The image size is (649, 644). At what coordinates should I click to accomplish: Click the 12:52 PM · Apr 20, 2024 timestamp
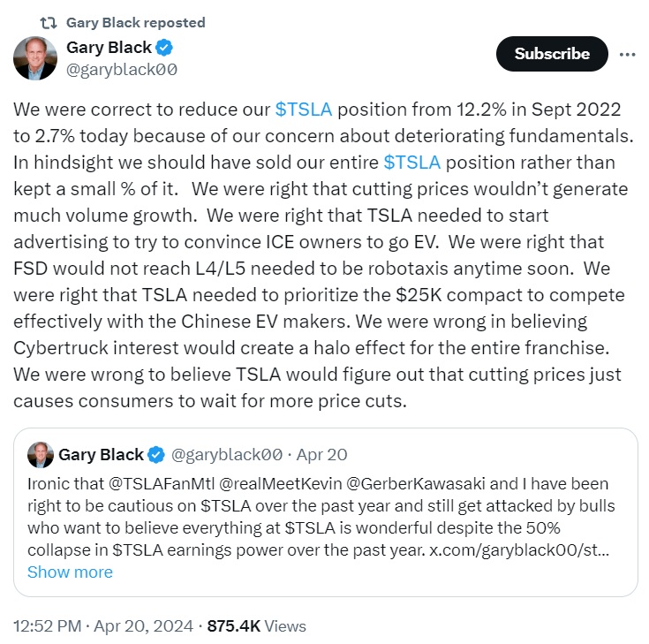click(102, 626)
